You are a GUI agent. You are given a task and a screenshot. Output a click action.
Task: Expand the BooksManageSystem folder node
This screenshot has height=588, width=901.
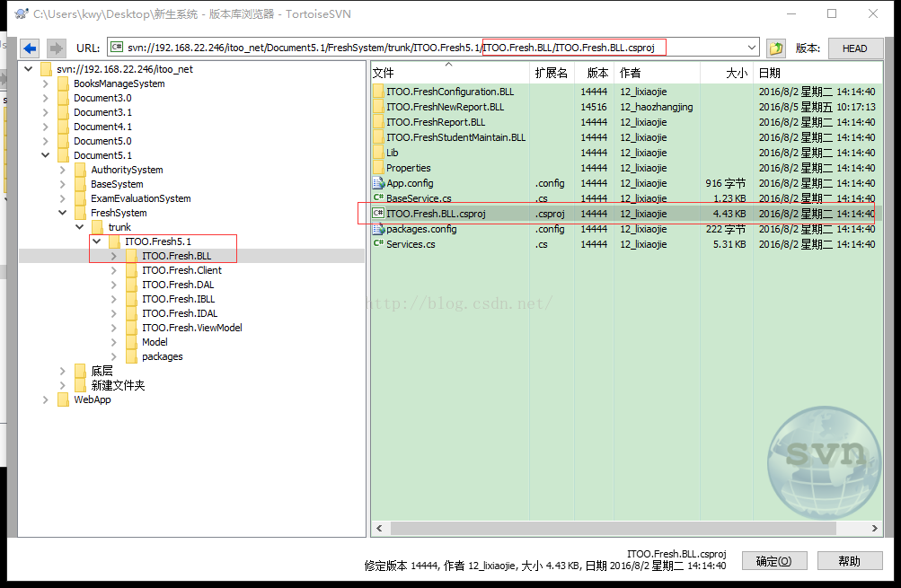[x=46, y=83]
